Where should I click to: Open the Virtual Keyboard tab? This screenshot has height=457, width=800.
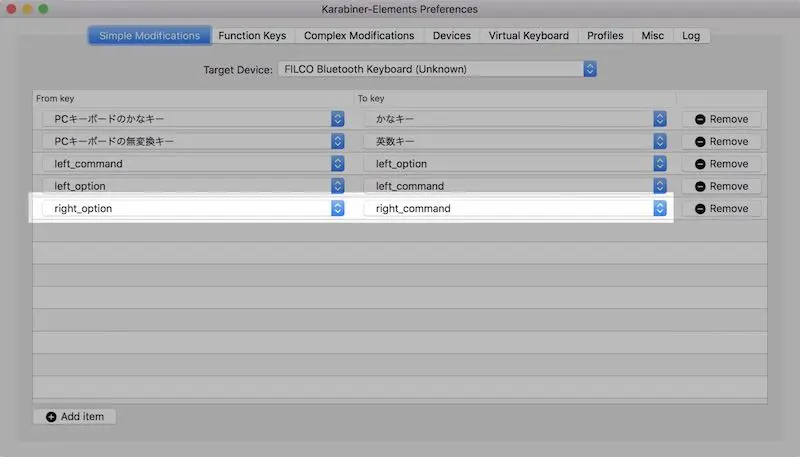coord(529,36)
